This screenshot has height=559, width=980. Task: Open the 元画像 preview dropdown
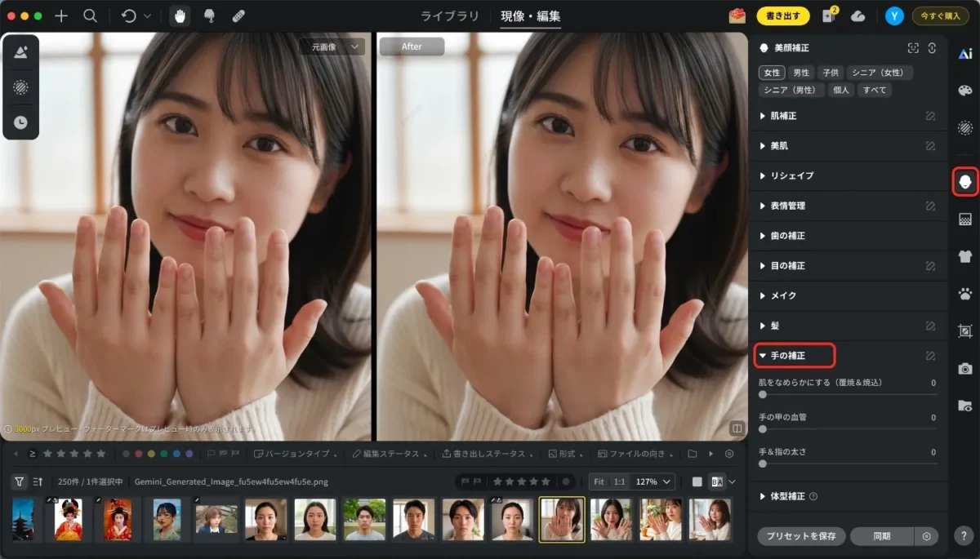332,47
